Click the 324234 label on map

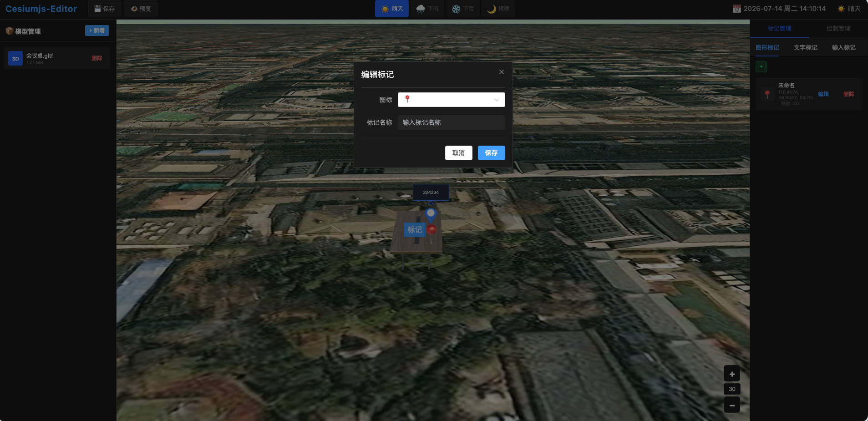click(x=431, y=193)
